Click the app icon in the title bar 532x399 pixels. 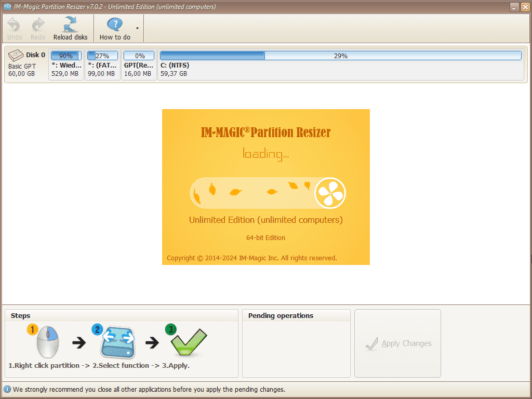click(7, 6)
